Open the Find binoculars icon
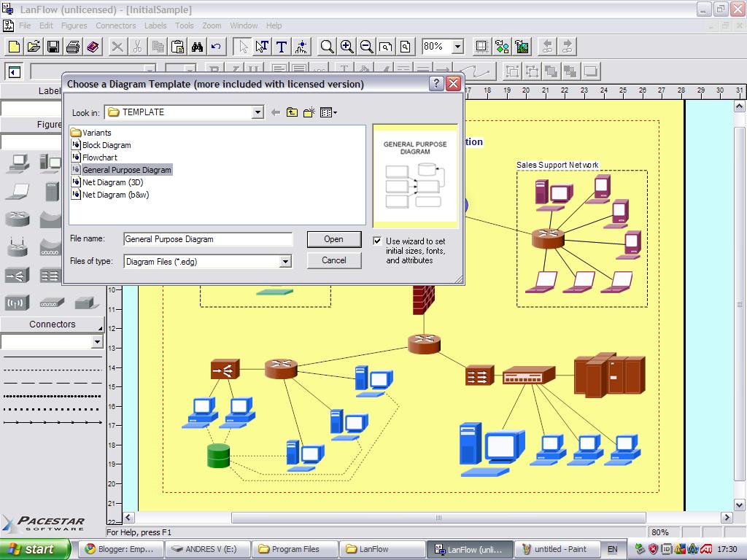 (197, 47)
